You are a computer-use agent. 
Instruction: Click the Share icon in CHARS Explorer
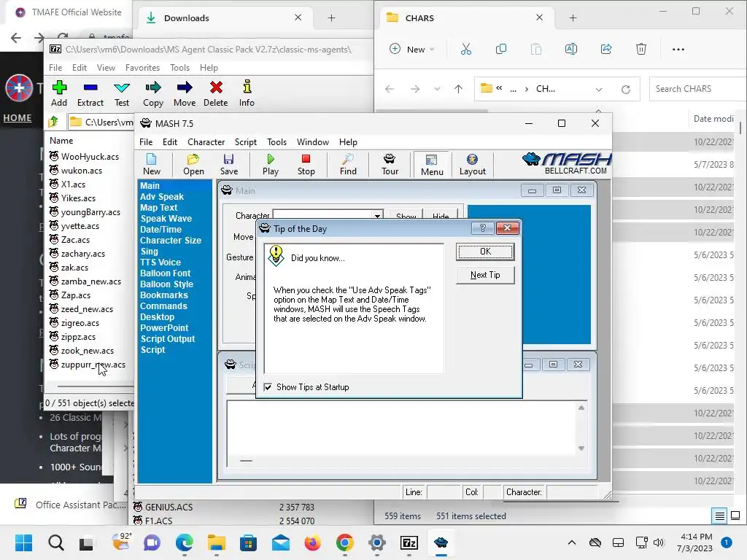(x=606, y=49)
